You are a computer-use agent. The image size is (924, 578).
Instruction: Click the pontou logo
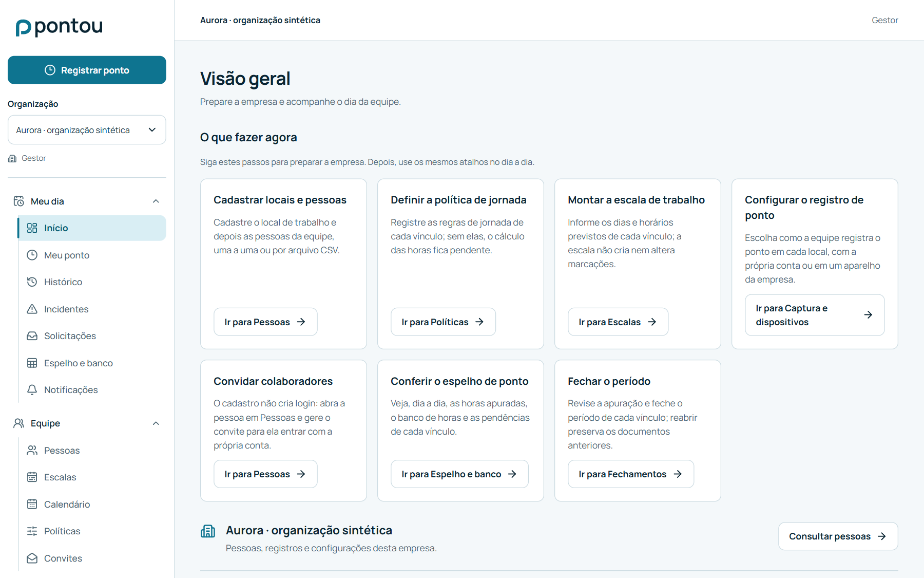pos(59,27)
